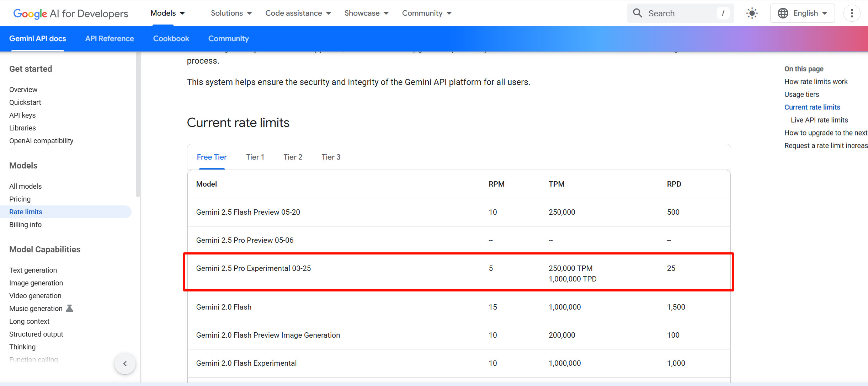The image size is (868, 386).
Task: Open the API Reference tab in blue bar
Action: click(110, 38)
